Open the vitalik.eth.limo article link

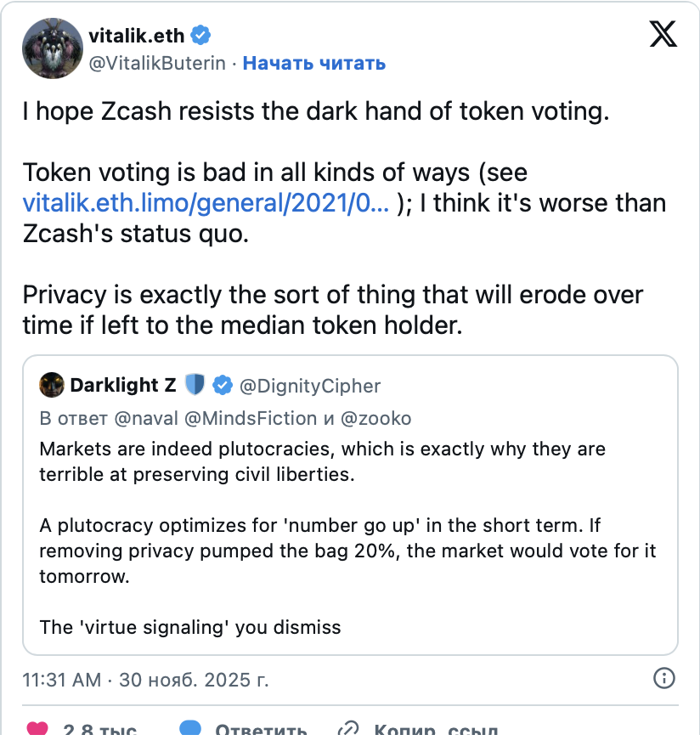[206, 202]
